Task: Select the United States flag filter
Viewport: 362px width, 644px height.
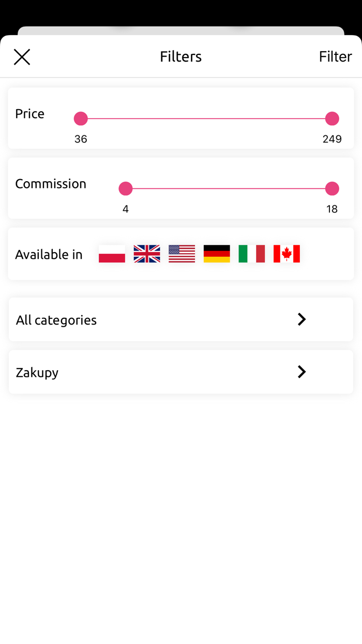Action: (182, 254)
